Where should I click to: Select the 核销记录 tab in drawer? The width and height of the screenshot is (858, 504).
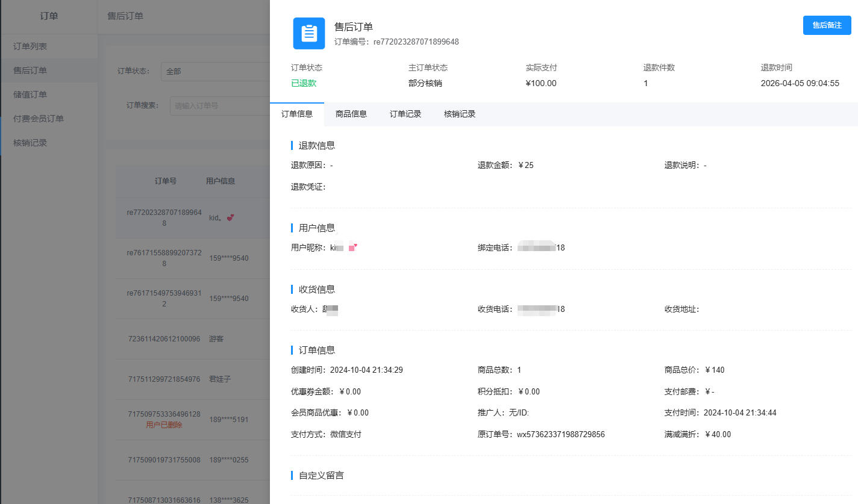[x=459, y=114]
